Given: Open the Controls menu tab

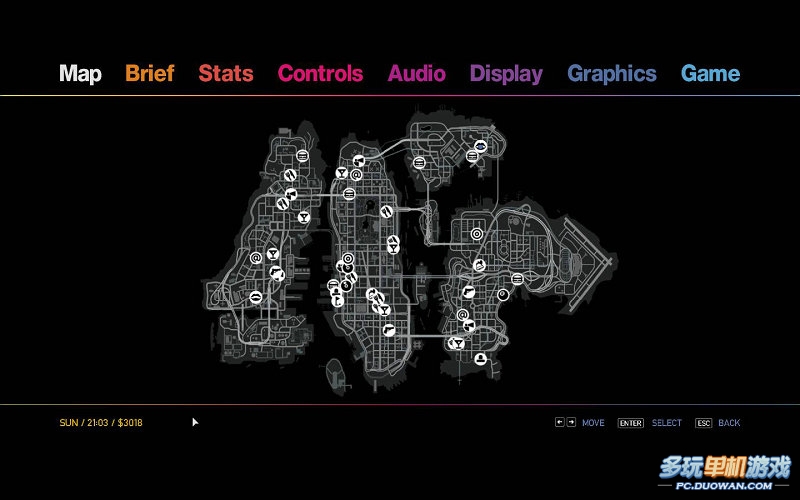Looking at the screenshot, I should click(x=320, y=73).
